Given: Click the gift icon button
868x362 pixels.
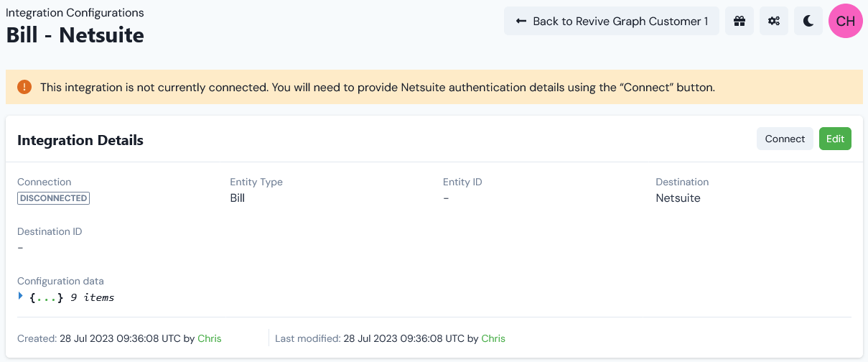Looking at the screenshot, I should [x=739, y=22].
